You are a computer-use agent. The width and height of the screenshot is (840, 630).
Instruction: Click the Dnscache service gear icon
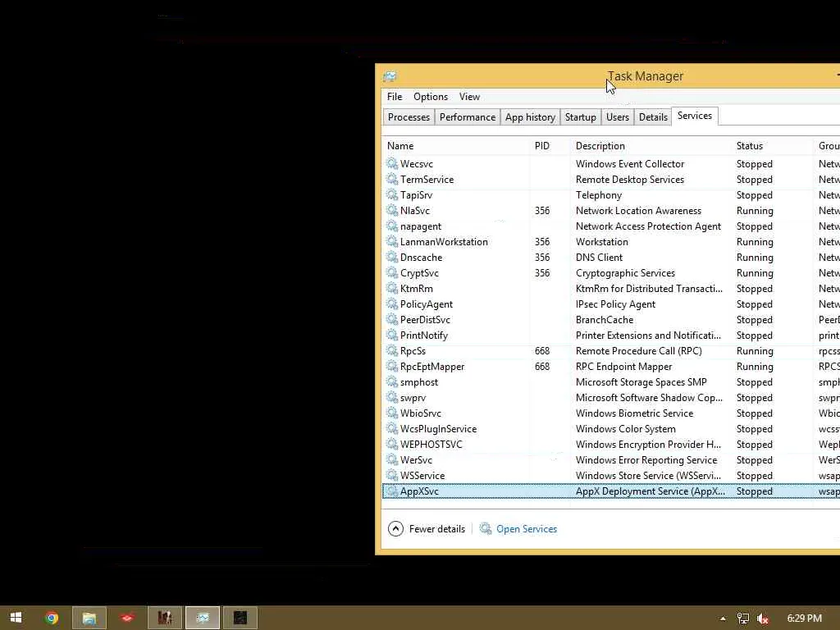[392, 257]
